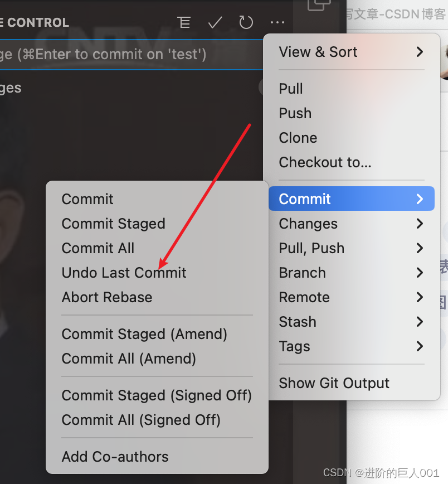Click Show Git Output
448x484 pixels.
[334, 383]
